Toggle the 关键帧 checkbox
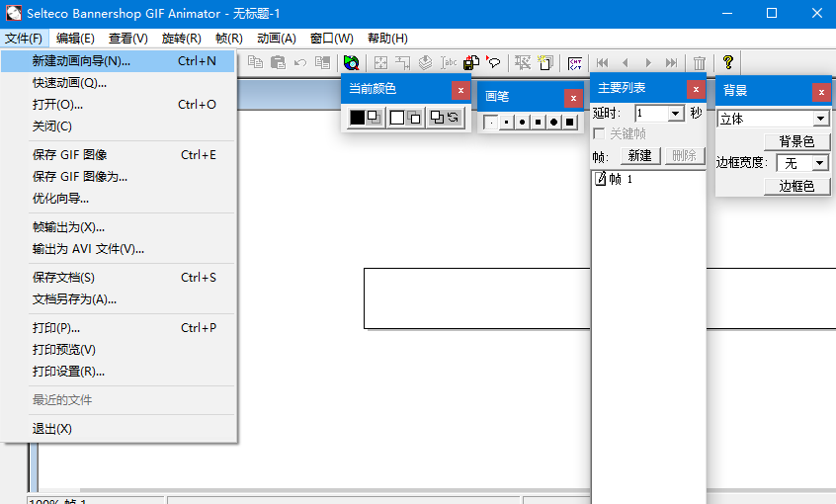The height and width of the screenshot is (504, 836). tap(599, 133)
